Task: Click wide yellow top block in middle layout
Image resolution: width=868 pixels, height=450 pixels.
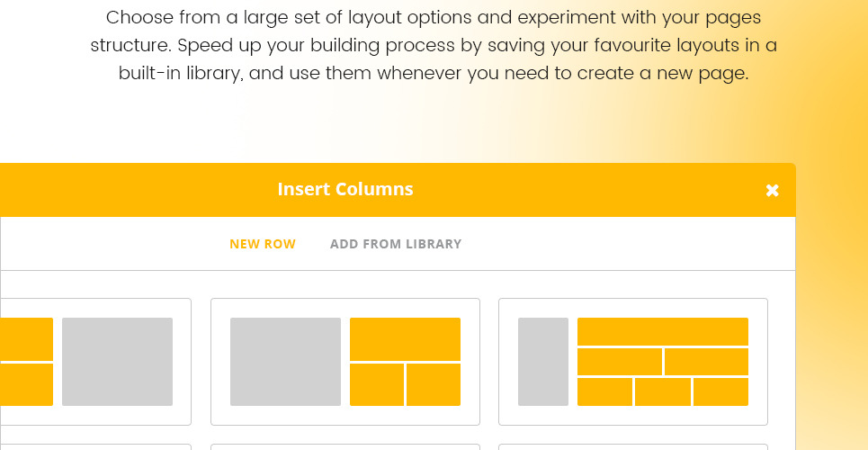Action: click(x=405, y=338)
